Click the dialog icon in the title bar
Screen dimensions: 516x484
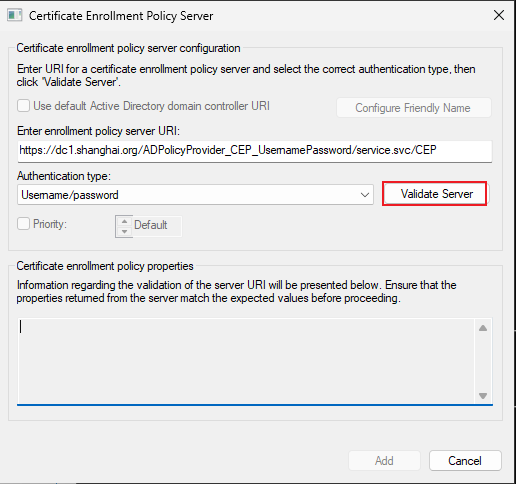pos(15,15)
